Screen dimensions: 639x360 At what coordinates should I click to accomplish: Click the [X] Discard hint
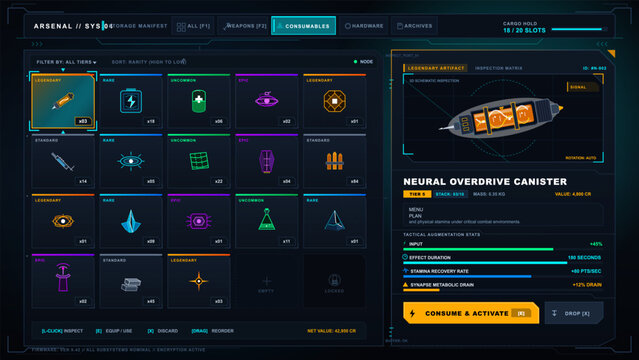click(x=162, y=331)
